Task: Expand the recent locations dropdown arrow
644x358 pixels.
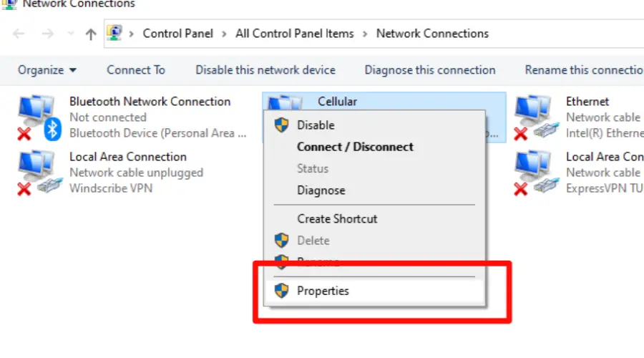Action: click(x=71, y=34)
